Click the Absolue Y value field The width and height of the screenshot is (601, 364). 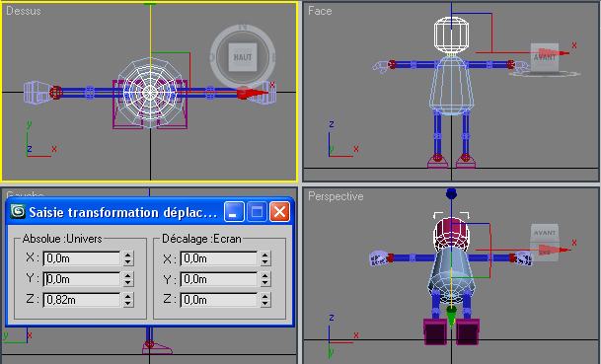tap(82, 279)
